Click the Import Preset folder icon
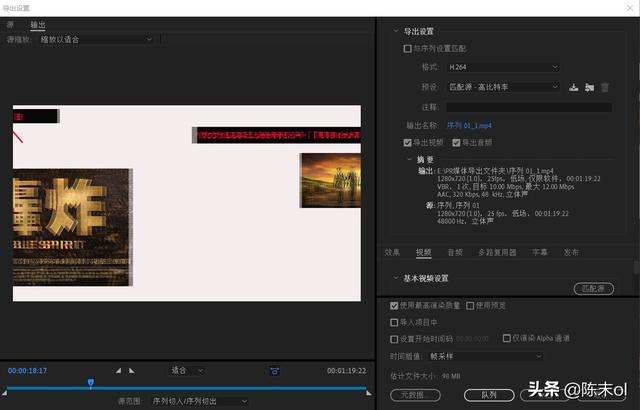640x410 pixels. pyautogui.click(x=589, y=87)
